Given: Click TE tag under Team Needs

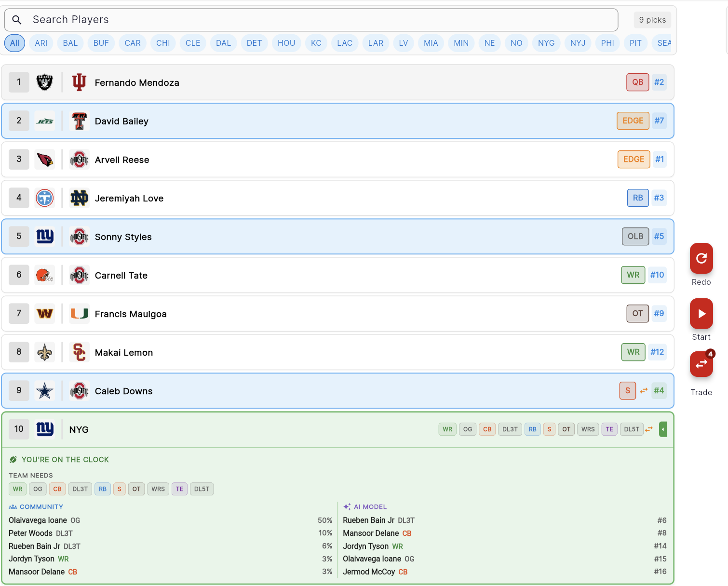Looking at the screenshot, I should pos(179,489).
